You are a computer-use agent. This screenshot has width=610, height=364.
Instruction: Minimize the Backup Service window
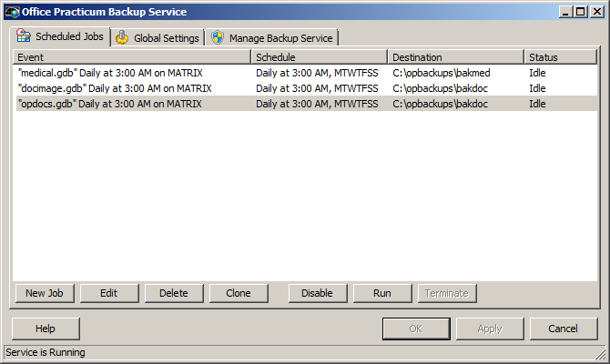coord(565,12)
